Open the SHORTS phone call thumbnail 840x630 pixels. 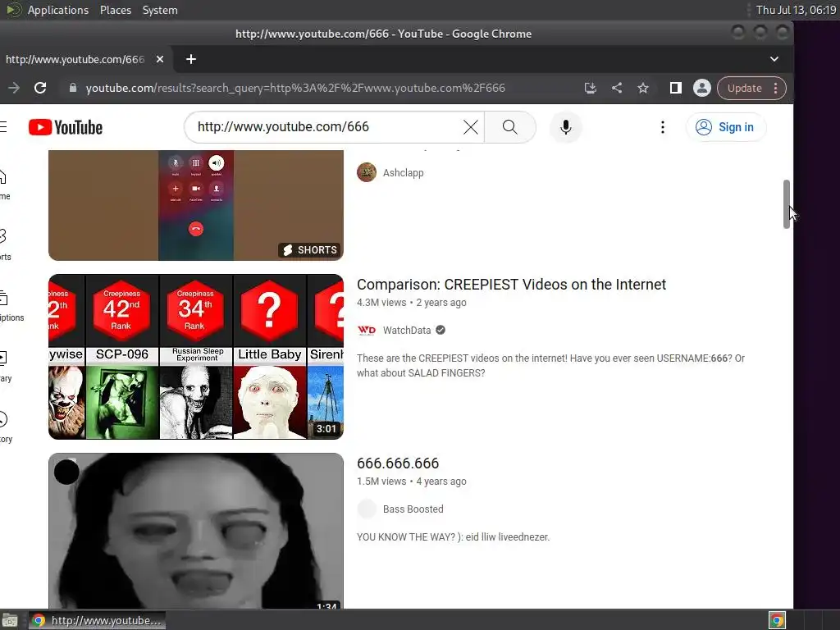click(x=195, y=205)
